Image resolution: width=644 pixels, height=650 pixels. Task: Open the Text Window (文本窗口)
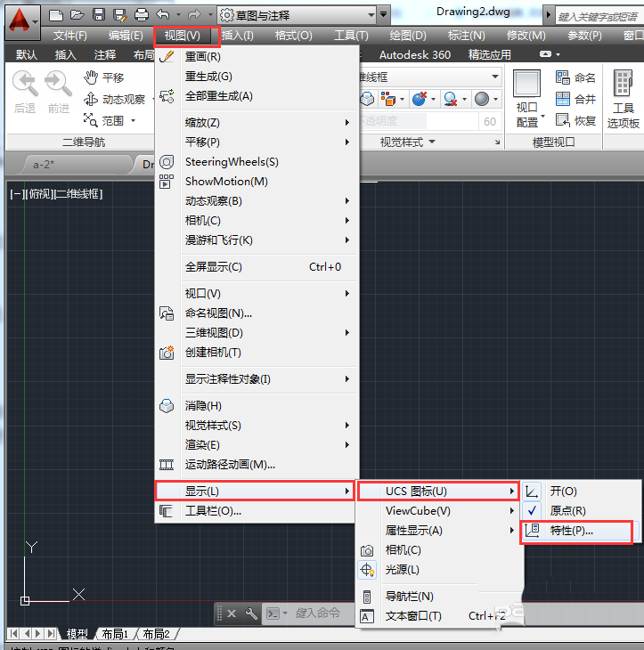pos(439,616)
